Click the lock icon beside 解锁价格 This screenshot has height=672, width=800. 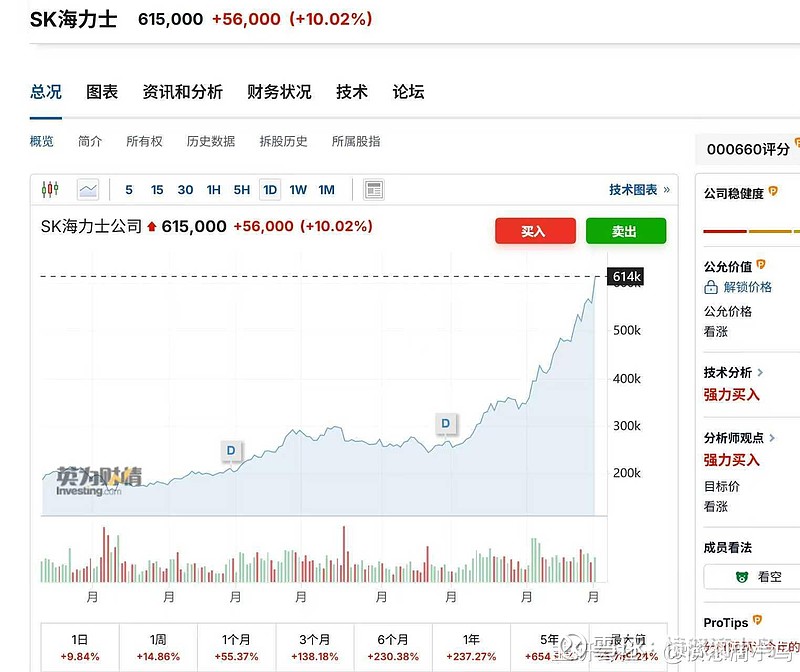pyautogui.click(x=711, y=287)
